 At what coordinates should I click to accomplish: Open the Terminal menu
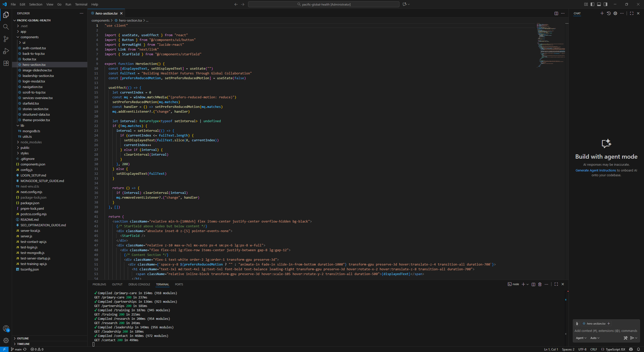click(x=81, y=4)
